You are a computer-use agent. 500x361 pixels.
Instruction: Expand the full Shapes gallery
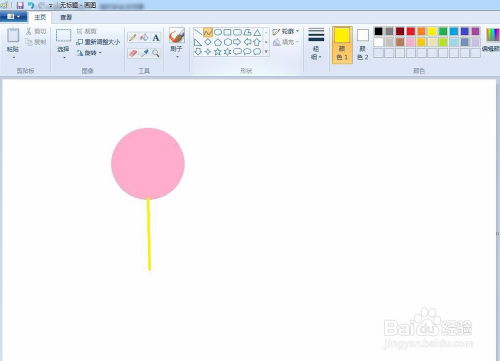click(x=266, y=52)
